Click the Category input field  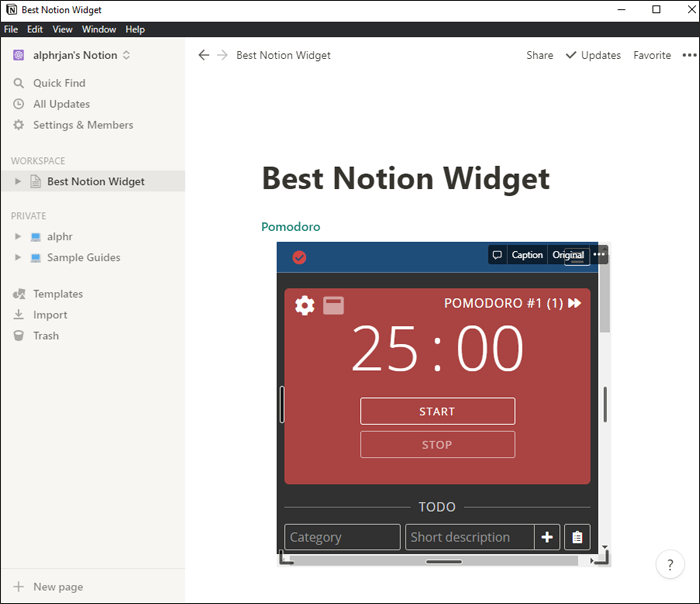342,537
